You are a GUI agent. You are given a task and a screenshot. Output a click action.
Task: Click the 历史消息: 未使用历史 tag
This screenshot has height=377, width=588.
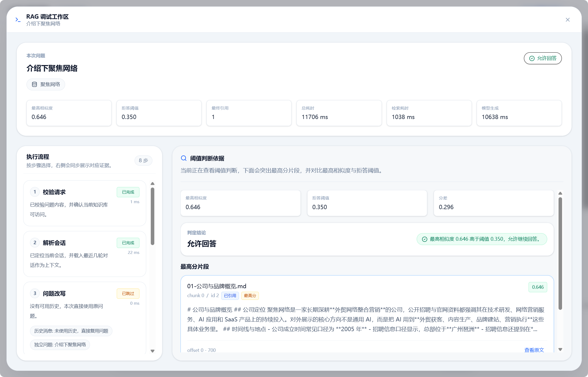click(71, 331)
